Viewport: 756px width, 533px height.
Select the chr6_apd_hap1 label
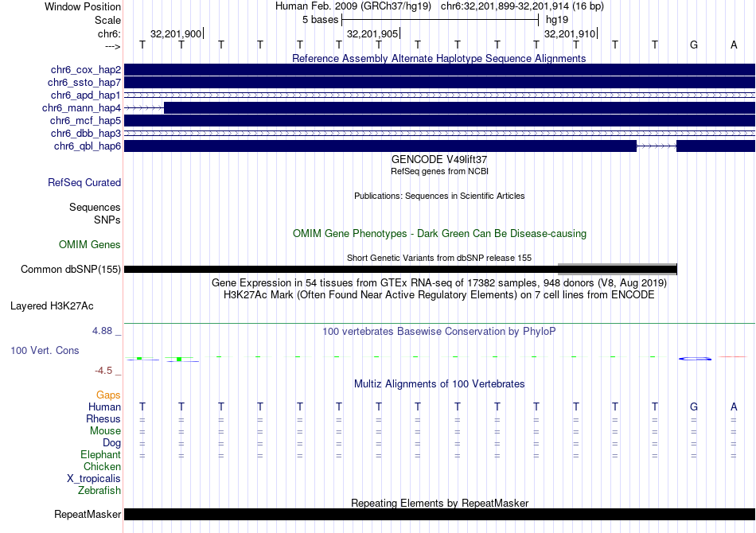pos(86,95)
